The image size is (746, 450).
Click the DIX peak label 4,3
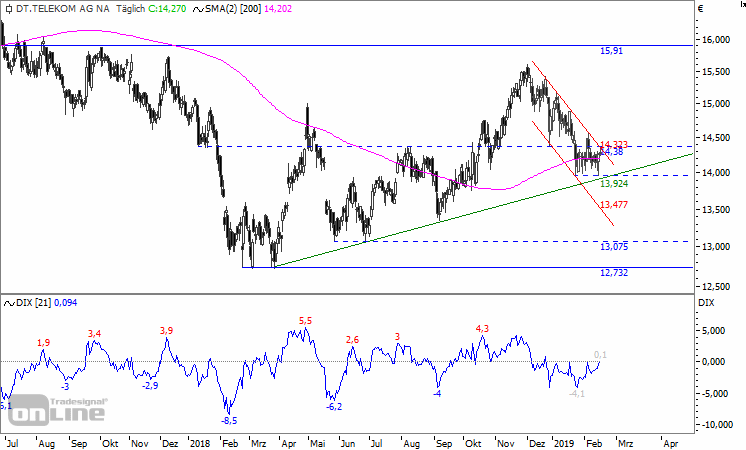tap(482, 329)
